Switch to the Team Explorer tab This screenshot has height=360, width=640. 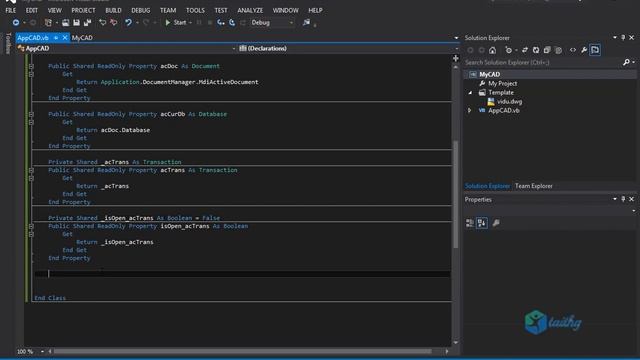533,186
